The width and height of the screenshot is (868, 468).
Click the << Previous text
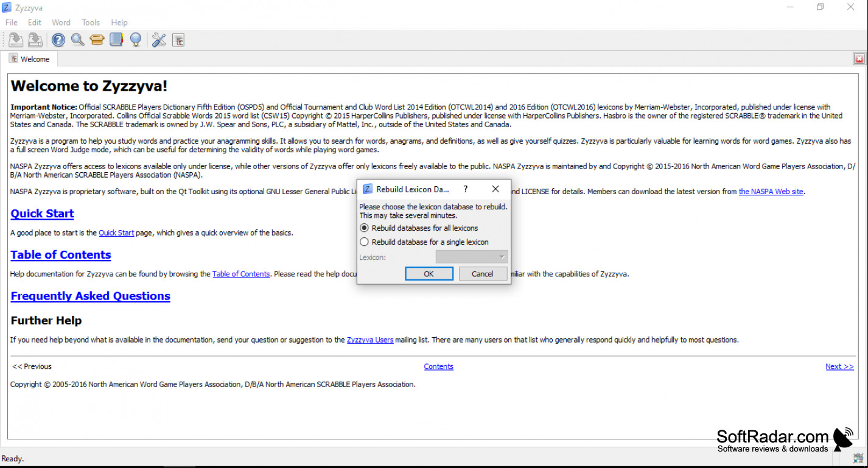tap(32, 366)
